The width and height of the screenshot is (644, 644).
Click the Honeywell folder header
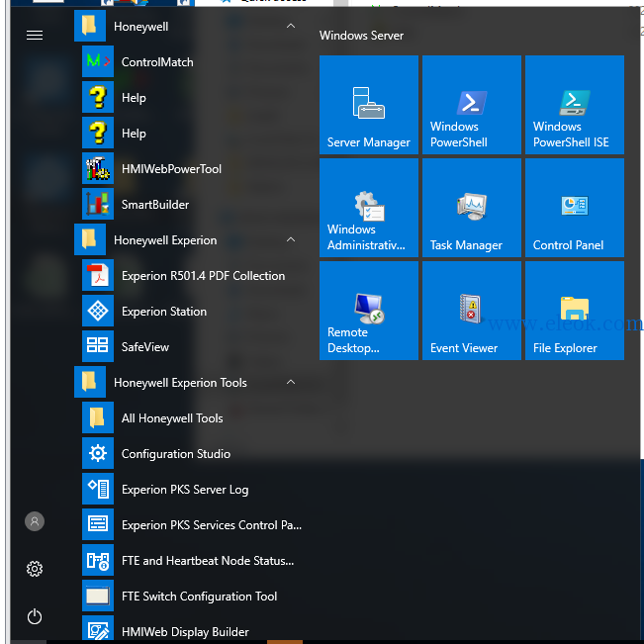pos(189,27)
